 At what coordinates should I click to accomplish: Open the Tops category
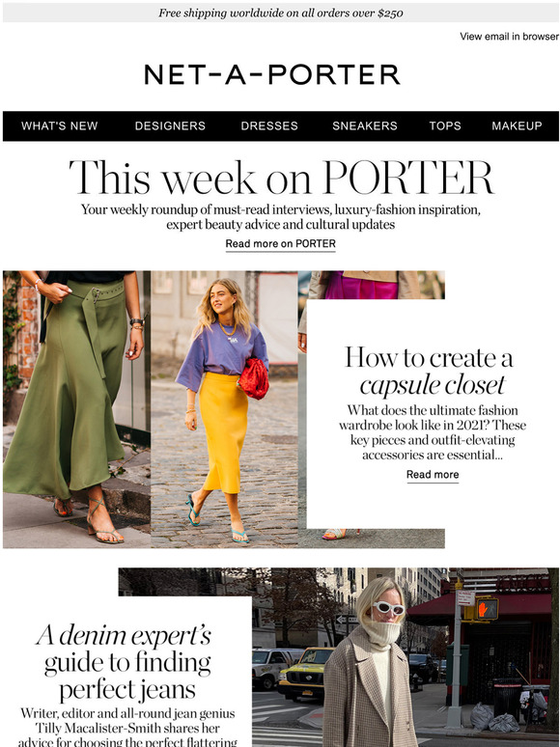(445, 125)
